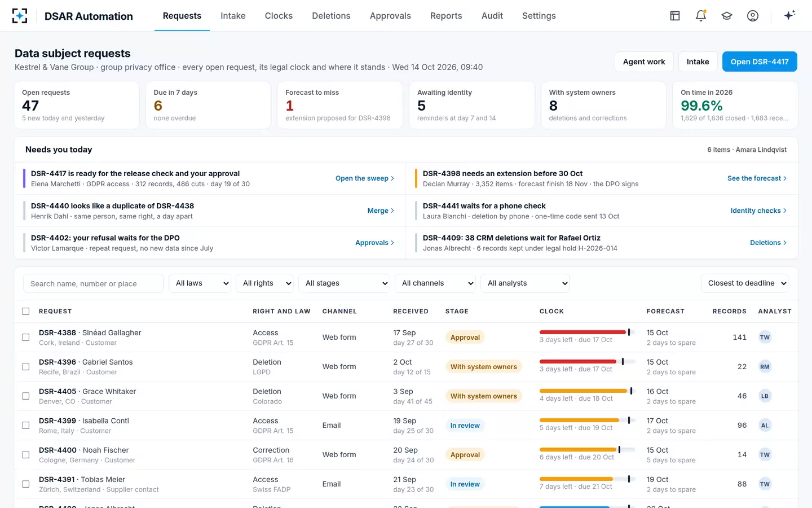The height and width of the screenshot is (508, 812).
Task: Click the Received column header
Action: click(411, 312)
